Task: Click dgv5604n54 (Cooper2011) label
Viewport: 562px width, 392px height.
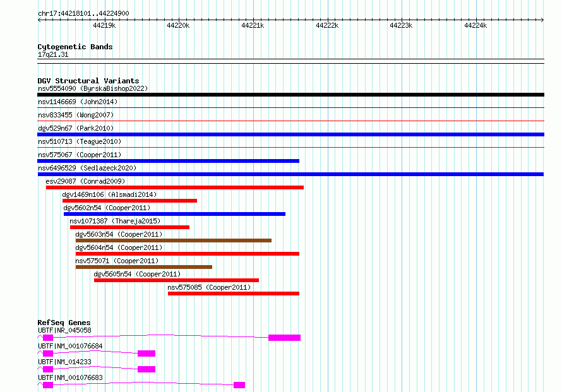Action: (119, 247)
